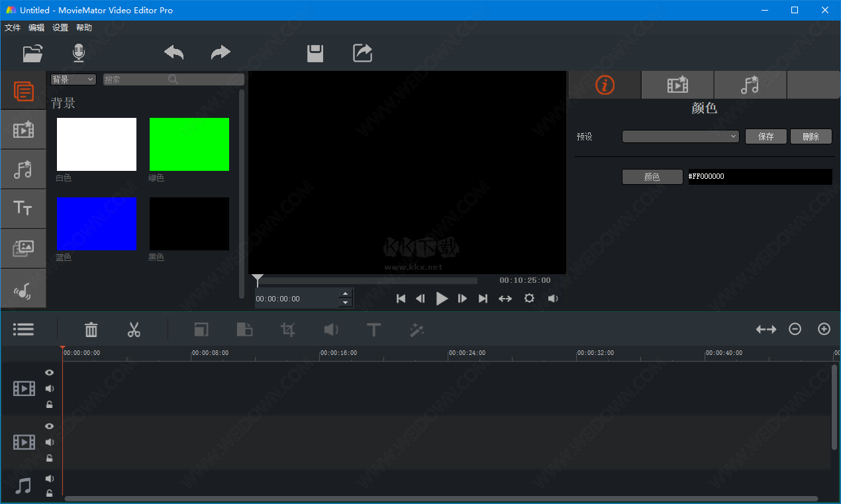Mute the second video track
The width and height of the screenshot is (841, 504).
click(49, 442)
